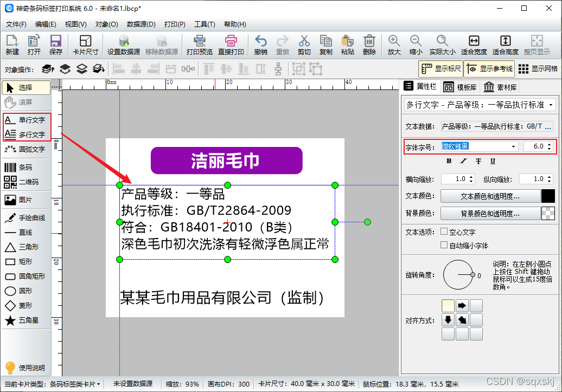562x392 pixels.
Task: Zoom in with 放大 icon
Action: (394, 45)
